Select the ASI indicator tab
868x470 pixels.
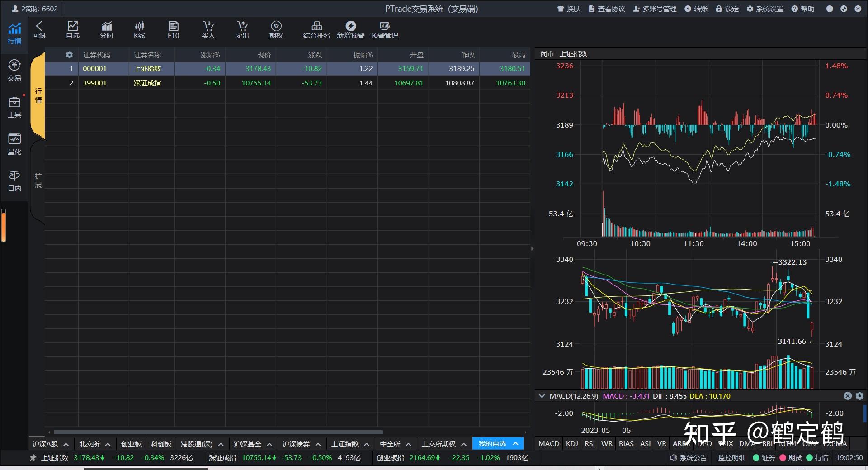646,444
